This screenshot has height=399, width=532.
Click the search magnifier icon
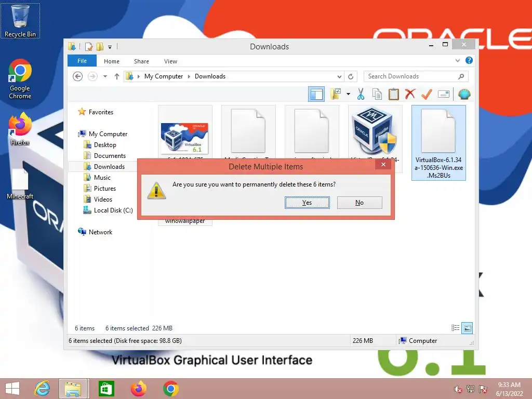pyautogui.click(x=461, y=76)
